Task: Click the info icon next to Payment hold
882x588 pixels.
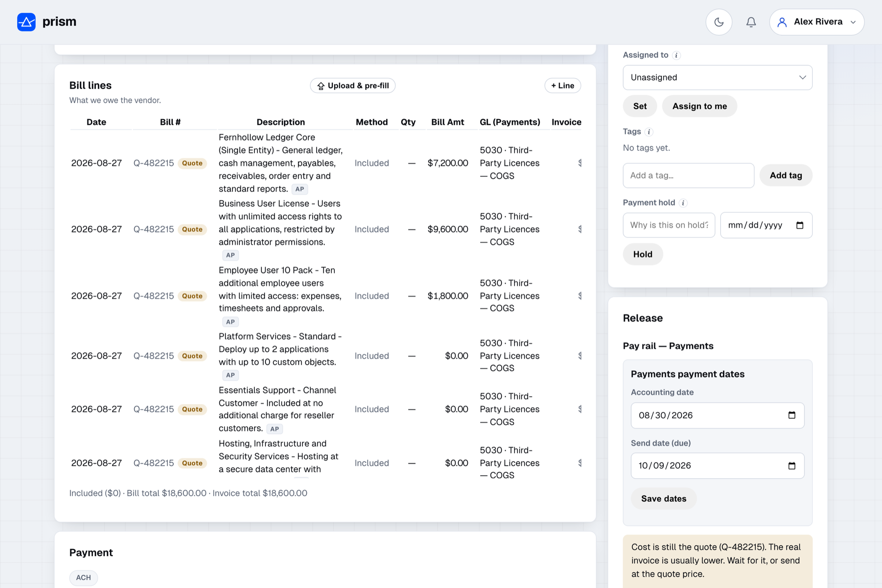Action: click(x=683, y=203)
